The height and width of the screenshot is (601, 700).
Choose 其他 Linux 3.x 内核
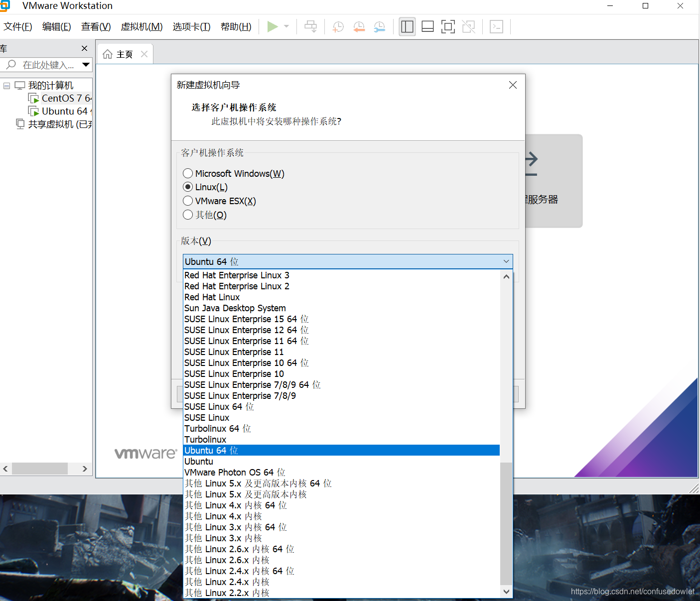point(341,538)
